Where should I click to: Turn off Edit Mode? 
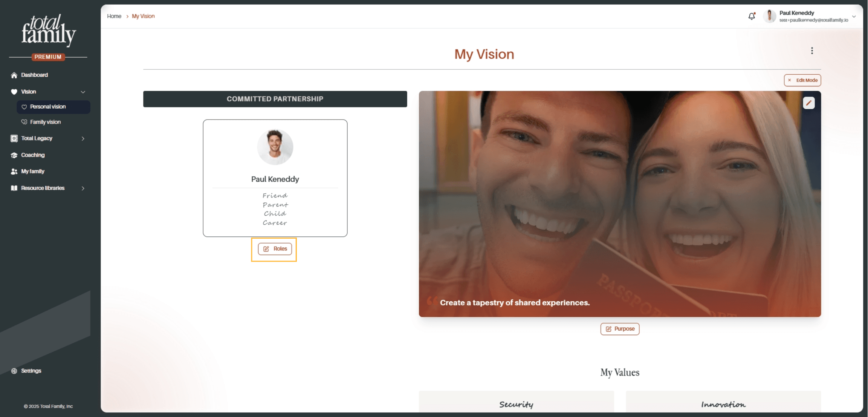(x=802, y=80)
